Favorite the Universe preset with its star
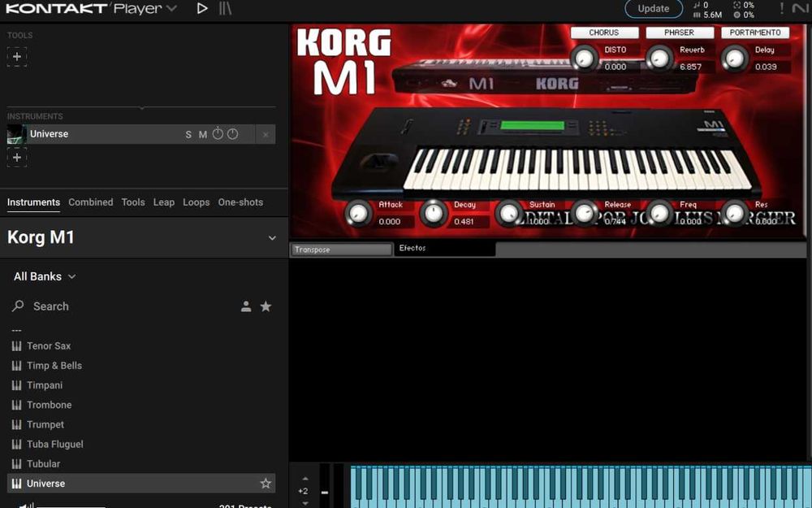This screenshot has width=812, height=508. click(266, 483)
